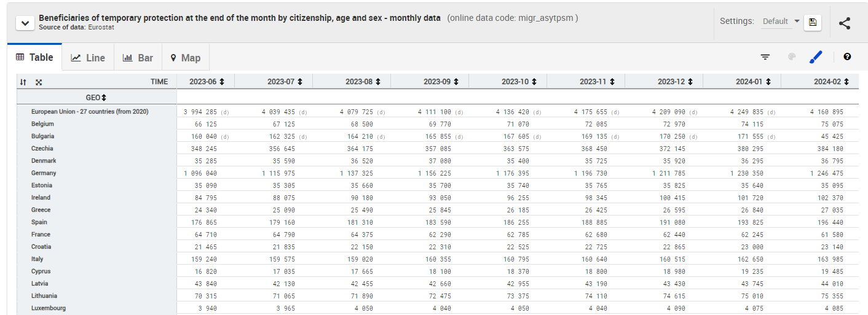The image size is (868, 315).
Task: Expand the dataset title chevron
Action: click(x=25, y=23)
